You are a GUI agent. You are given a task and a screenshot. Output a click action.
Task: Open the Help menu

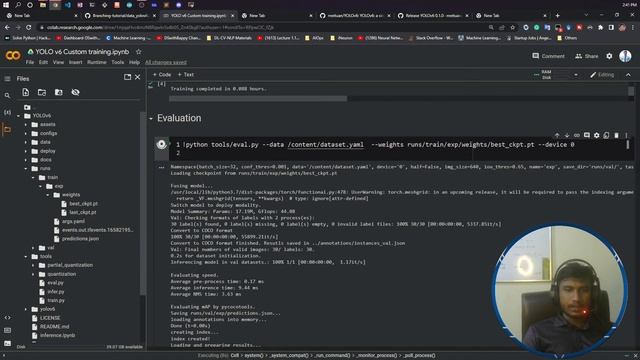coord(134,62)
